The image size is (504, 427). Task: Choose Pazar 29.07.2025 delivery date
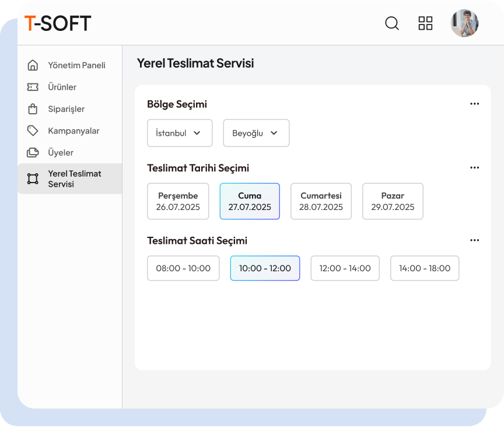click(x=393, y=201)
